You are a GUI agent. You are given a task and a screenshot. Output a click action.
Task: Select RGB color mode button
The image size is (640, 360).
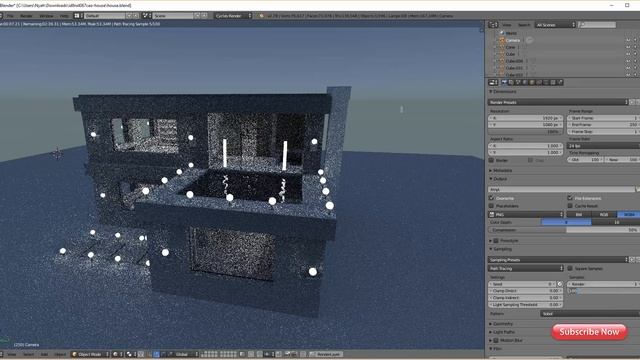pos(603,214)
